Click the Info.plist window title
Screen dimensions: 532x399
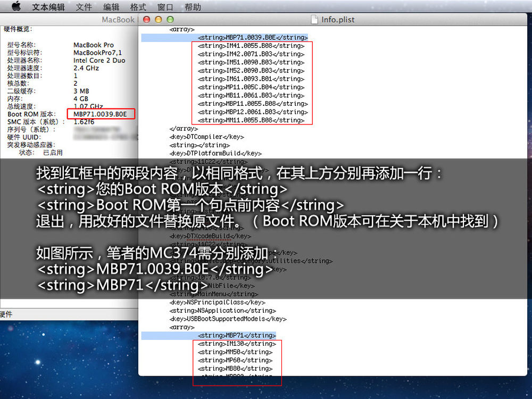pyautogui.click(x=338, y=20)
